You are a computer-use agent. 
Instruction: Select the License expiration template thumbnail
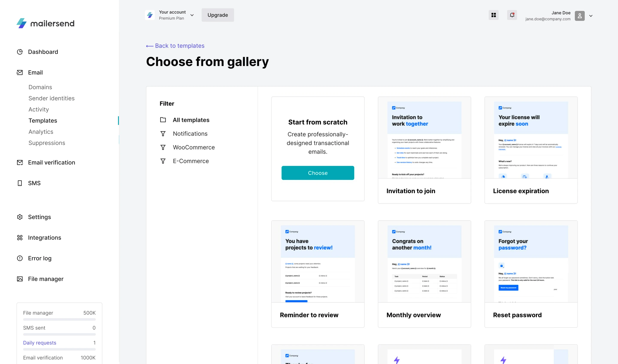531,138
